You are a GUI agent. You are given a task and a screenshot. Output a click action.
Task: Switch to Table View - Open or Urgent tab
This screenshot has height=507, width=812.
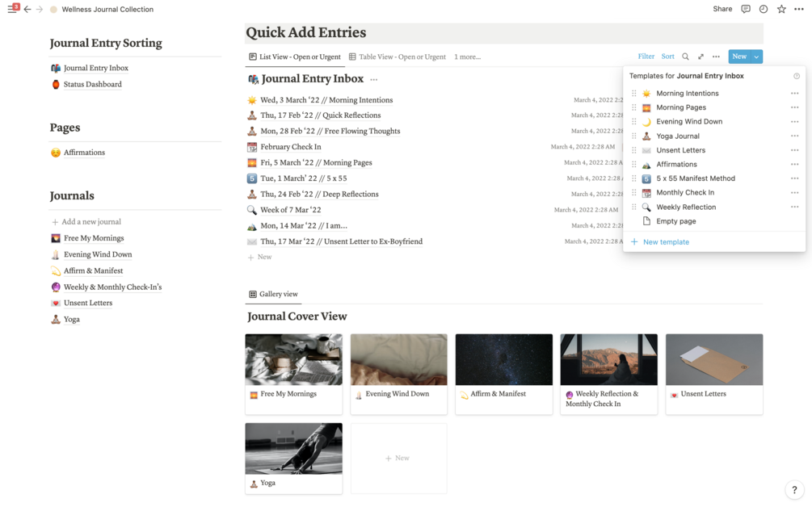pos(398,57)
